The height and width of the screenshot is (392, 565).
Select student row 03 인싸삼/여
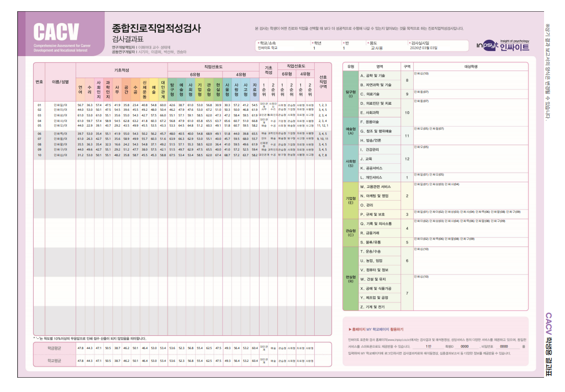coord(182,115)
